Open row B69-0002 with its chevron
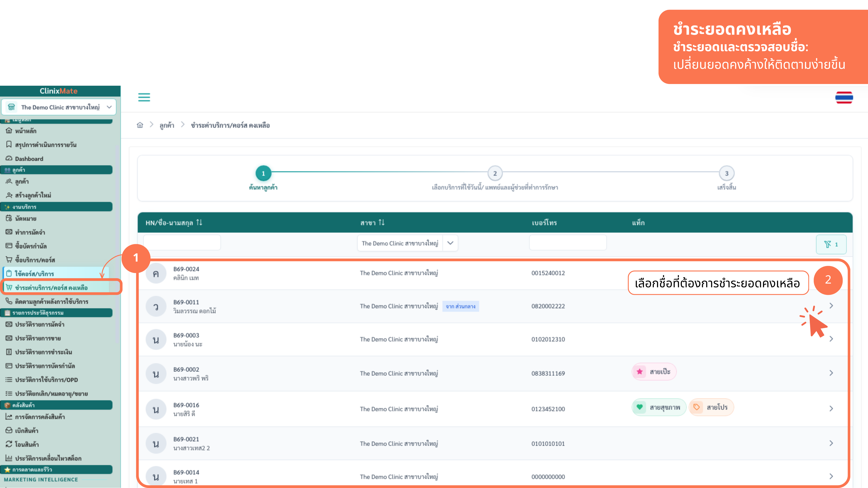The image size is (868, 488). coord(831,373)
